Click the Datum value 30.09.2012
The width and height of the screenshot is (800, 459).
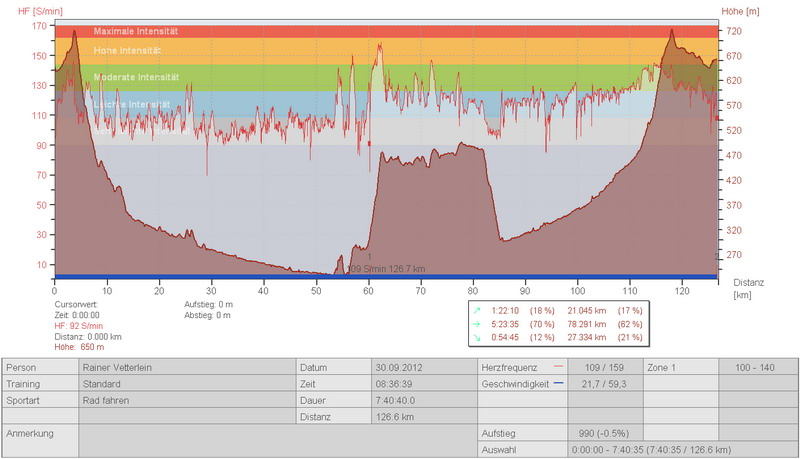[399, 368]
